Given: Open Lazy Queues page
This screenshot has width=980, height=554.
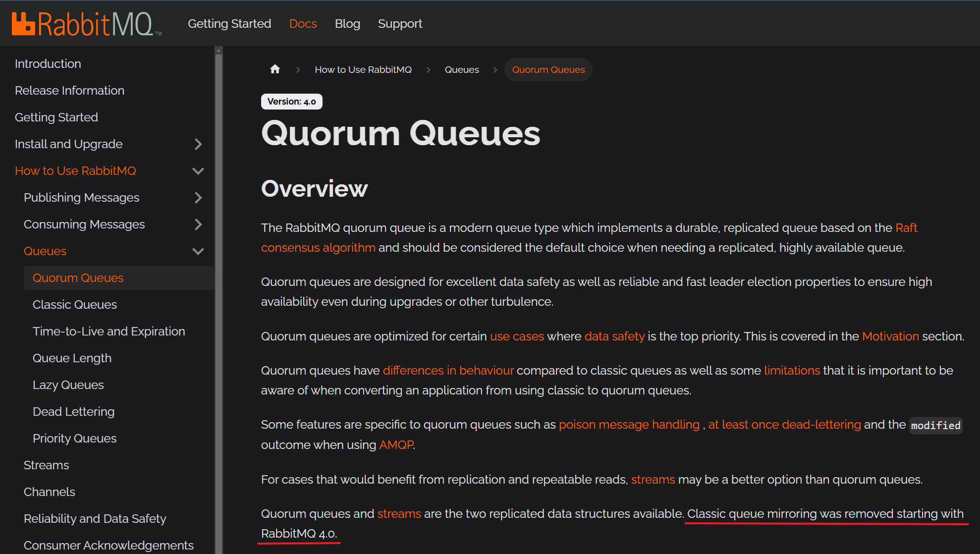Looking at the screenshot, I should pyautogui.click(x=68, y=385).
